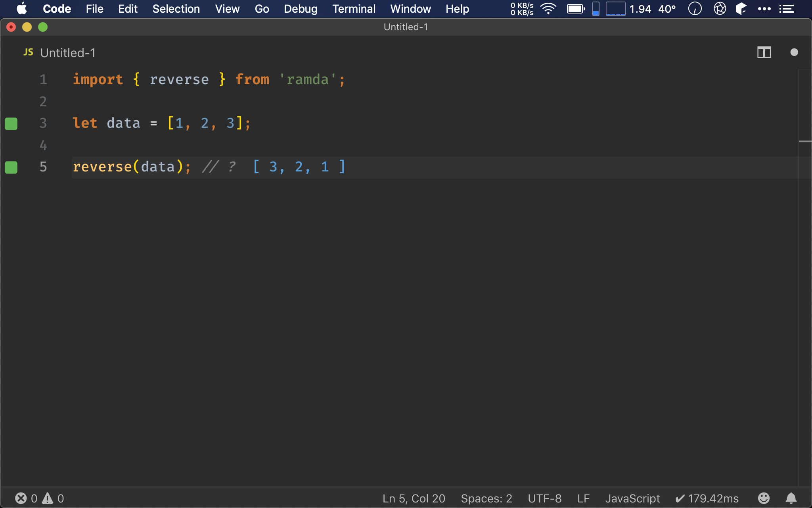
Task: Click line number 1 in the gutter
Action: (x=43, y=80)
